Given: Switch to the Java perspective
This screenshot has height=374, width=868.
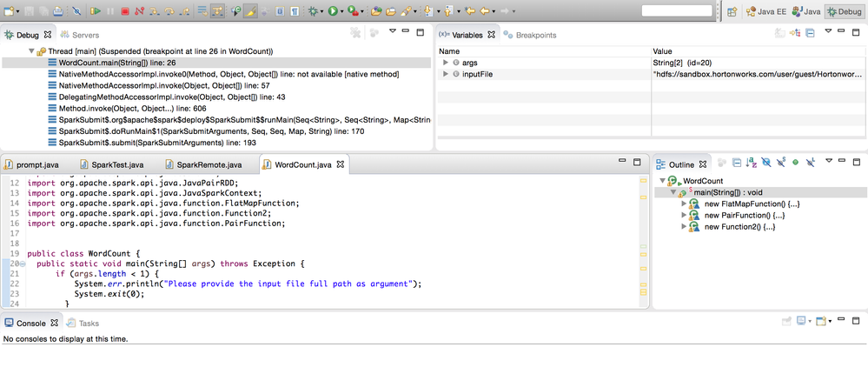Looking at the screenshot, I should [x=805, y=11].
